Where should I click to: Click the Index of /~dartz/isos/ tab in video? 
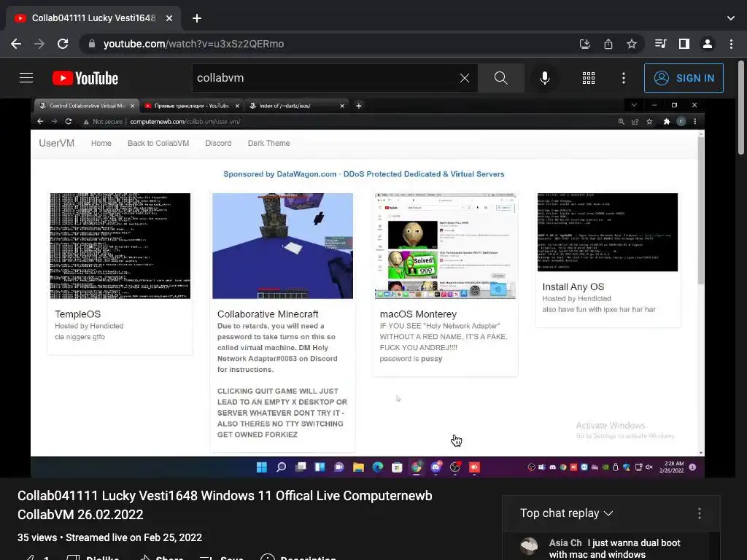click(296, 106)
